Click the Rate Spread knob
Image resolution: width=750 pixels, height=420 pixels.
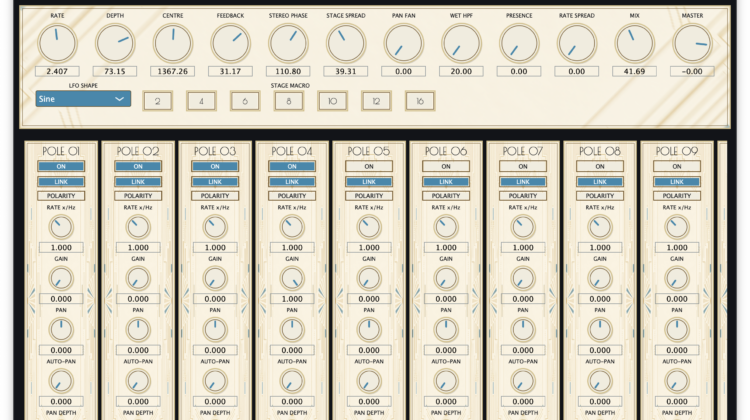point(577,43)
